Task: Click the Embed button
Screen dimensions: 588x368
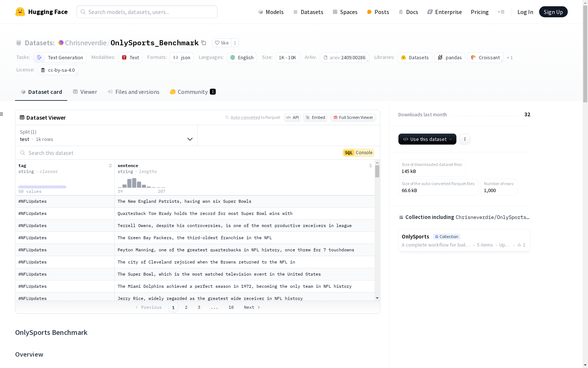Action: click(x=315, y=117)
